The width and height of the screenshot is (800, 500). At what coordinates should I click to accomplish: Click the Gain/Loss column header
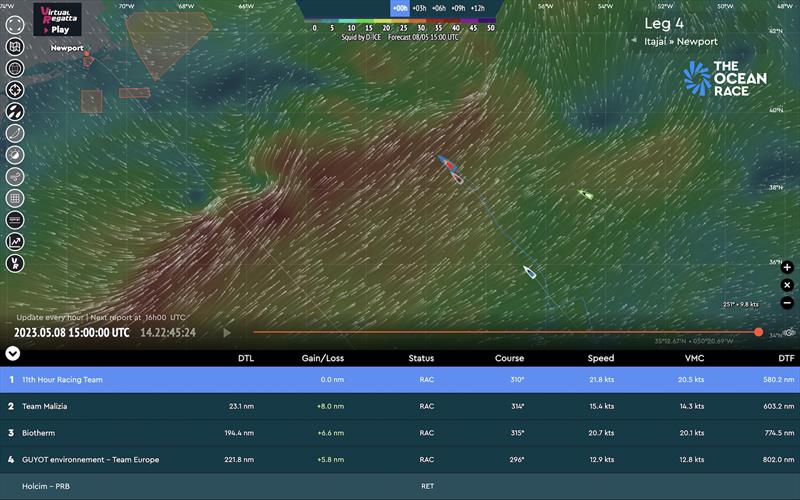(322, 358)
